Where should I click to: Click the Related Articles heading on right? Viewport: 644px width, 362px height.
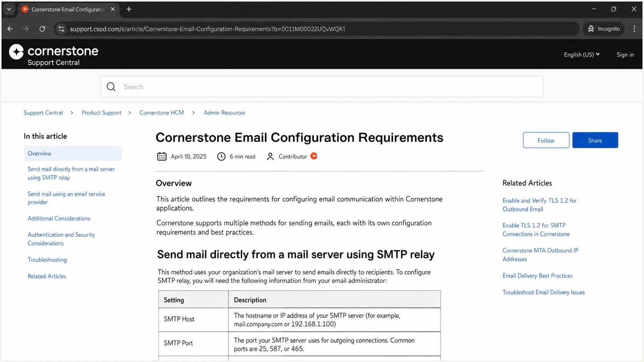click(x=527, y=183)
